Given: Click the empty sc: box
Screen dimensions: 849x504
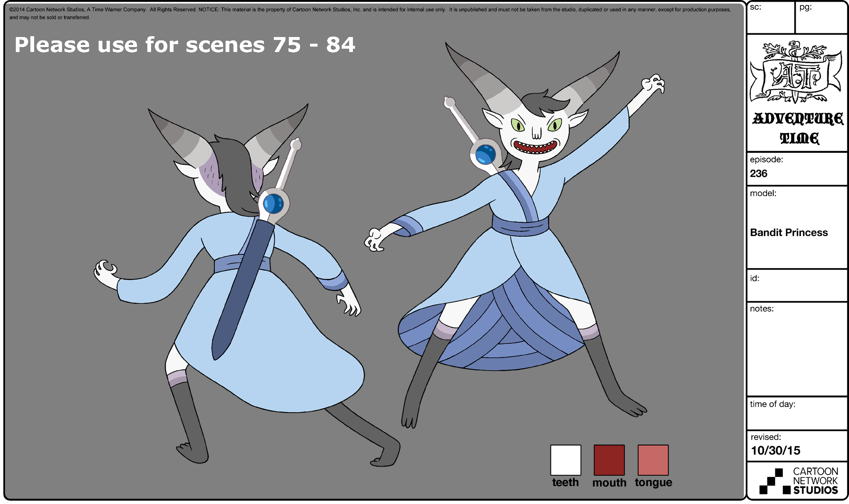Looking at the screenshot, I should click(x=771, y=21).
